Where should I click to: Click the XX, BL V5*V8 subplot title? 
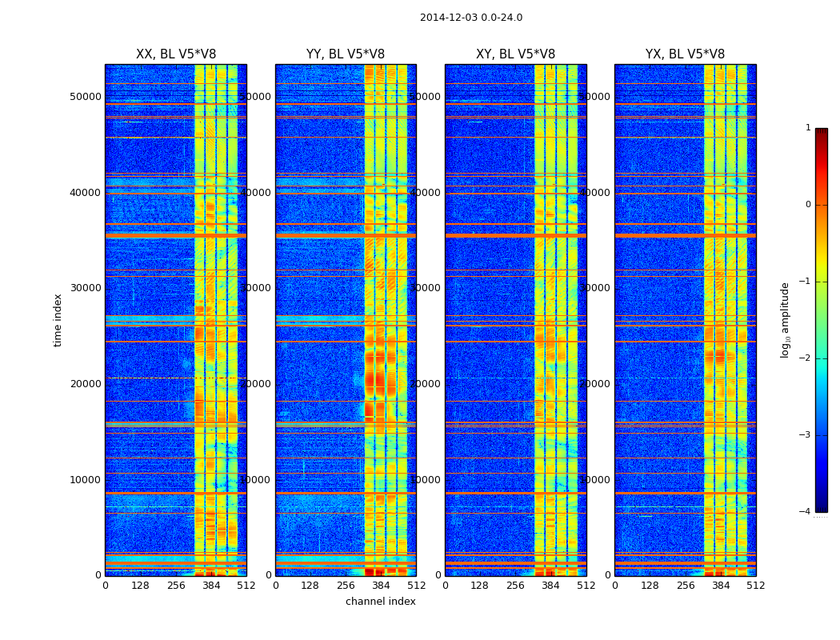[x=176, y=54]
